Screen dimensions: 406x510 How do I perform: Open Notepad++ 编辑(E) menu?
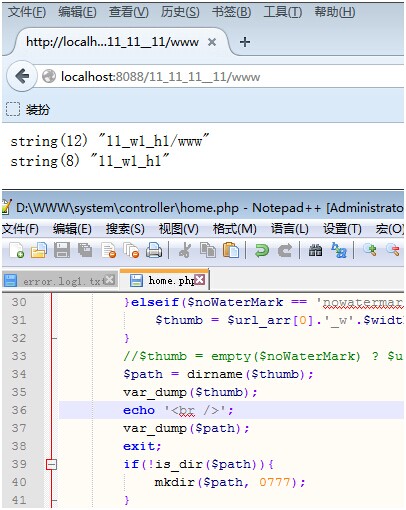pos(72,229)
